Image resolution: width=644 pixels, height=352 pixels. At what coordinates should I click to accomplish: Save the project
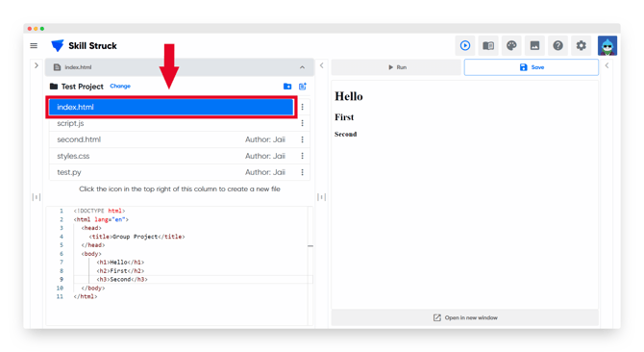pos(532,67)
